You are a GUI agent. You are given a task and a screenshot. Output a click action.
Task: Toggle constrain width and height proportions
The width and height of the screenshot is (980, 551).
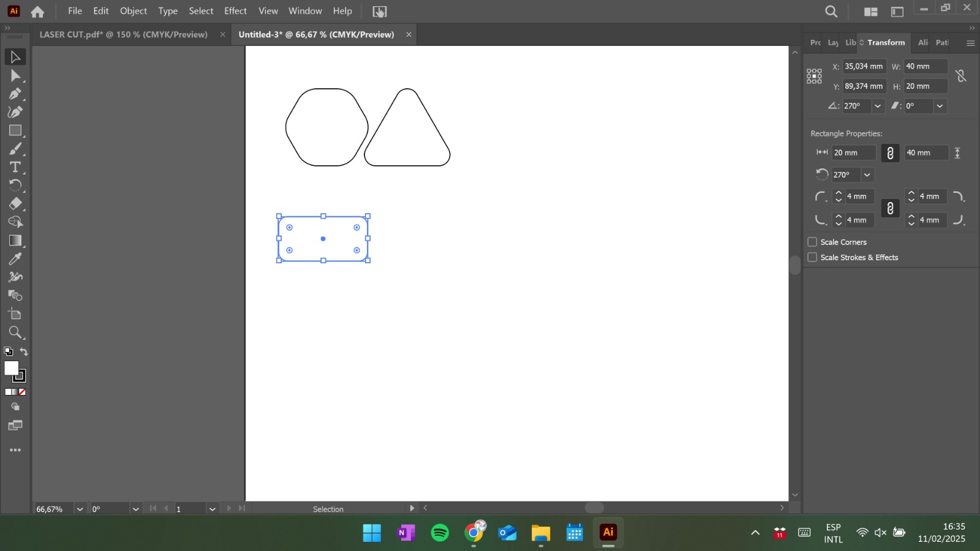point(961,76)
